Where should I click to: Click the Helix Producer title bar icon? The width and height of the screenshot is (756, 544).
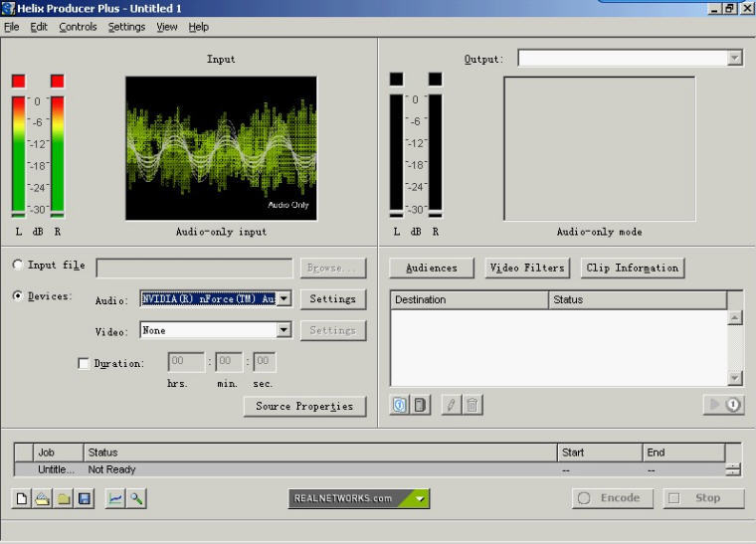click(8, 8)
